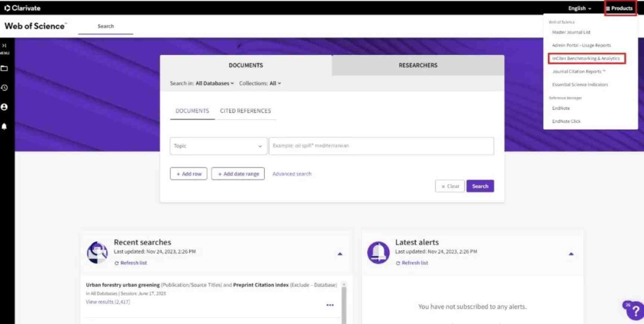Expand the Collections All dropdown
The image size is (644, 324).
tap(275, 84)
